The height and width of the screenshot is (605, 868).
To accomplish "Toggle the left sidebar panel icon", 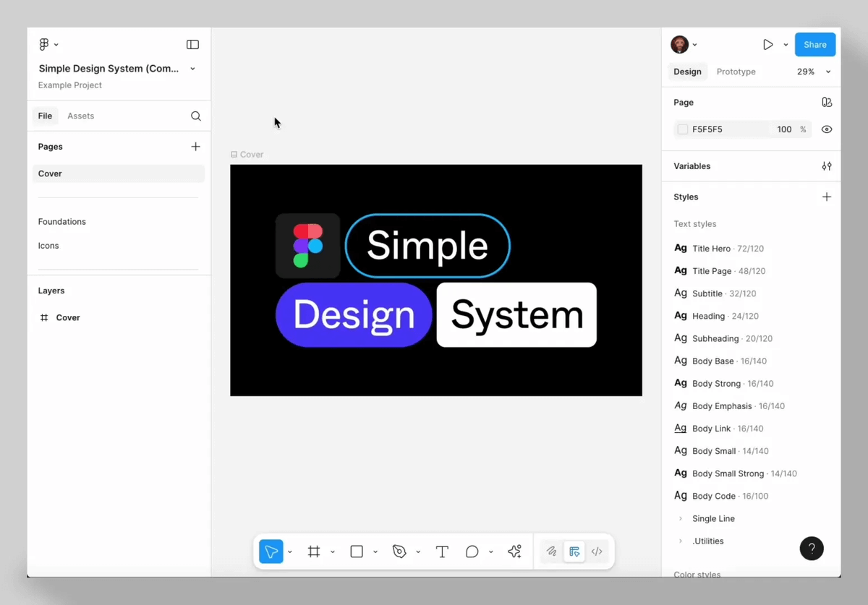I will (x=192, y=45).
